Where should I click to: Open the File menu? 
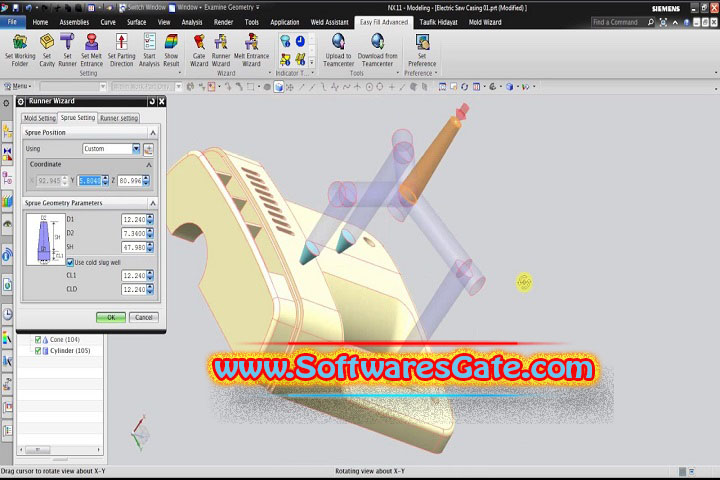12,22
